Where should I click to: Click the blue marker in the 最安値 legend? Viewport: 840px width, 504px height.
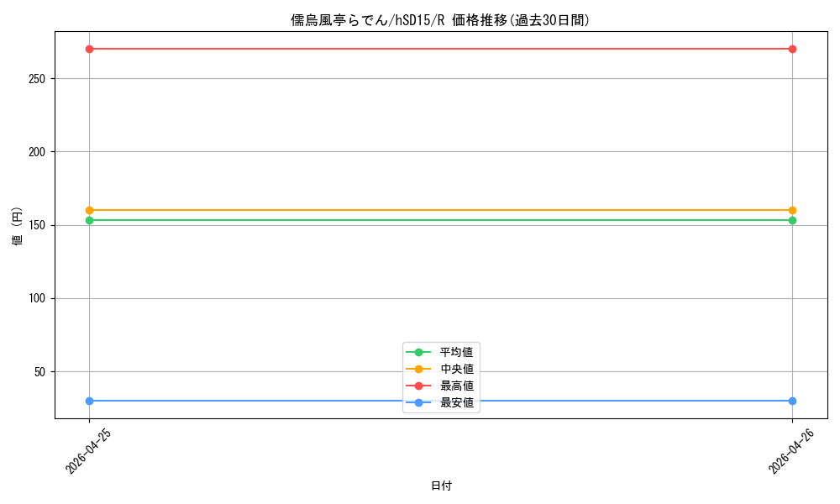click(x=418, y=402)
